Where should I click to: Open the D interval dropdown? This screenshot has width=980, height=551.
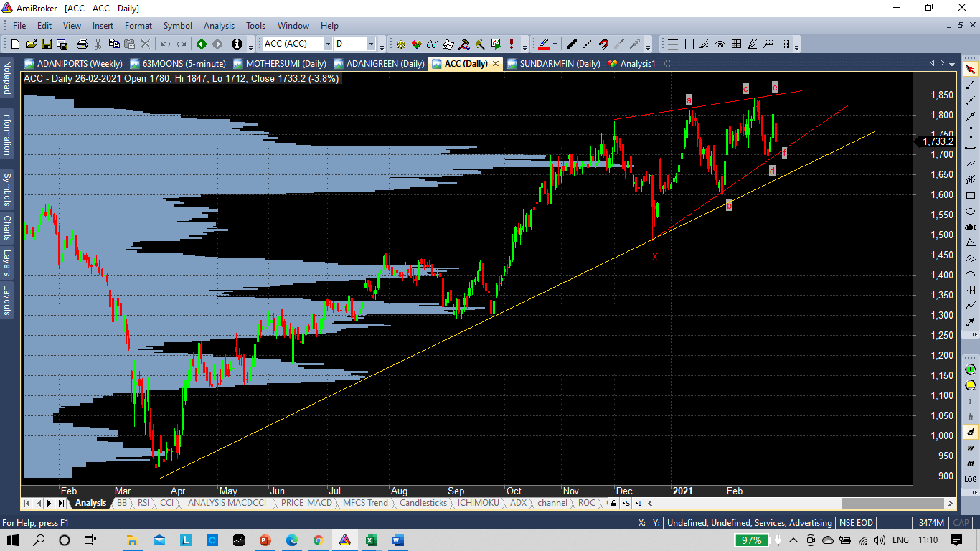(372, 44)
